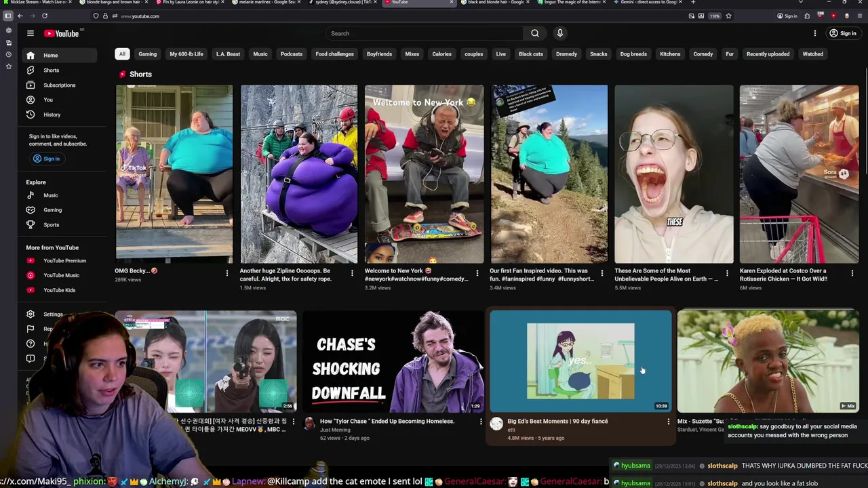Play the OMG Becky short thumbnail
868x488 pixels.
[x=174, y=174]
